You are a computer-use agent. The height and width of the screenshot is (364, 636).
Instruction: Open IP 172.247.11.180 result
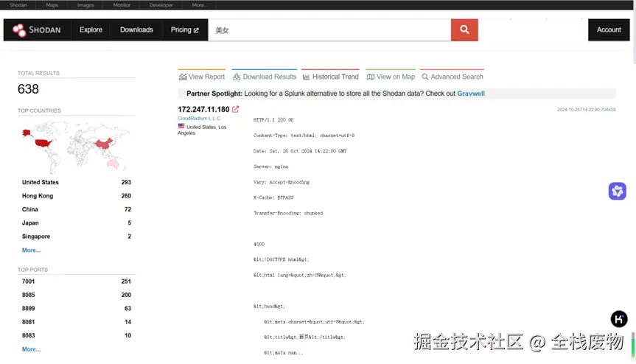203,110
